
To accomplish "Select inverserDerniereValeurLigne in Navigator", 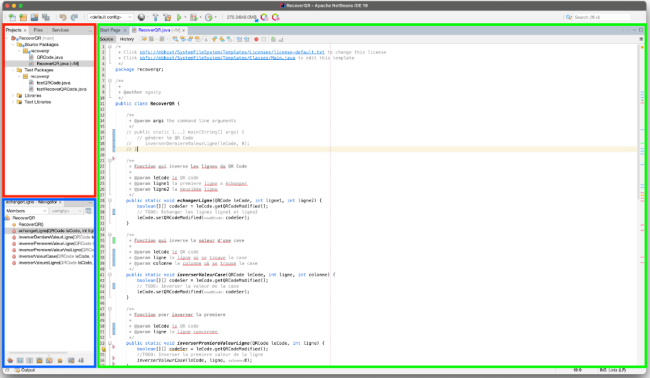I will point(52,237).
